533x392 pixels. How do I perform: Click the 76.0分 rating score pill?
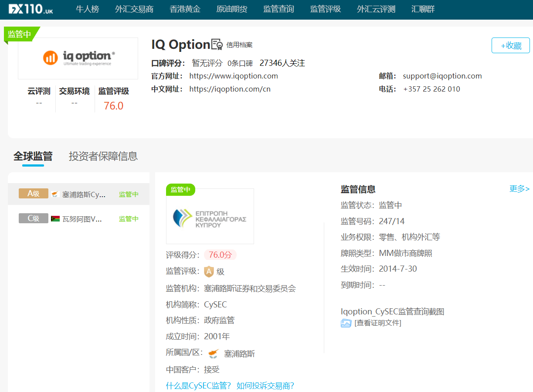click(220, 255)
